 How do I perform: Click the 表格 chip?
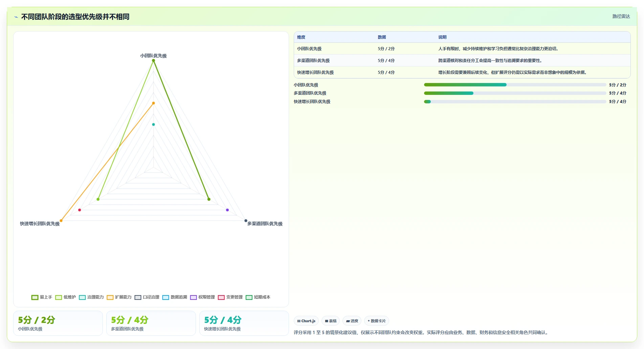pyautogui.click(x=331, y=321)
